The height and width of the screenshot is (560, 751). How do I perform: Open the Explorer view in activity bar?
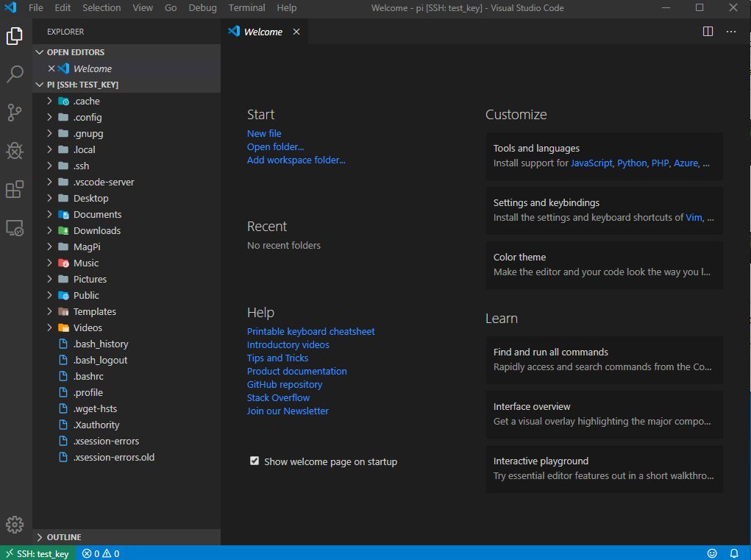coord(15,36)
